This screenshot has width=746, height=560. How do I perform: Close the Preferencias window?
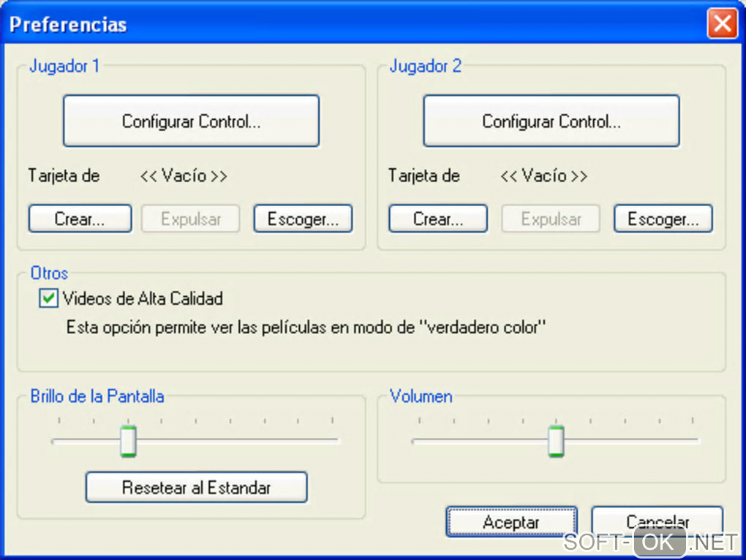pos(723,24)
